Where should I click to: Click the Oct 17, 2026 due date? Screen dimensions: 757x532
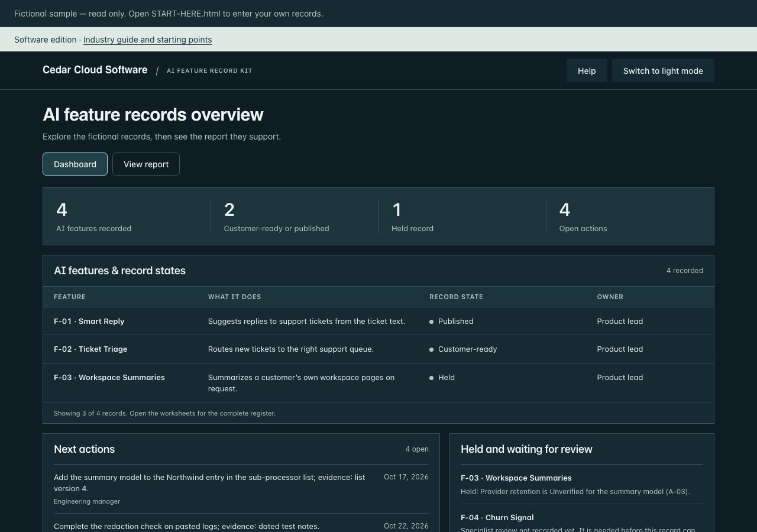click(406, 477)
